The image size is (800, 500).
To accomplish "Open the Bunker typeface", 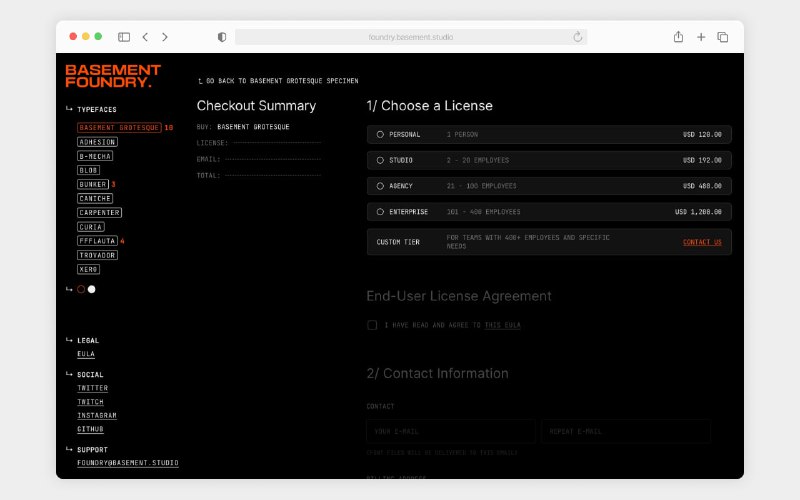I will (x=93, y=184).
